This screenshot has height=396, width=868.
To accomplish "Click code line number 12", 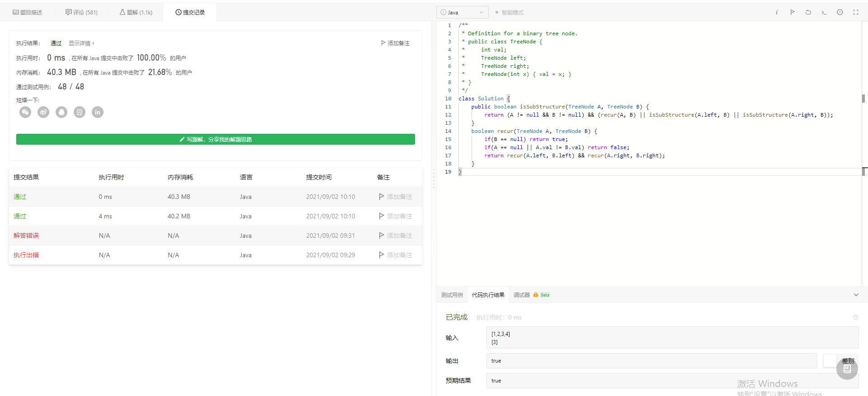I will pyautogui.click(x=448, y=115).
